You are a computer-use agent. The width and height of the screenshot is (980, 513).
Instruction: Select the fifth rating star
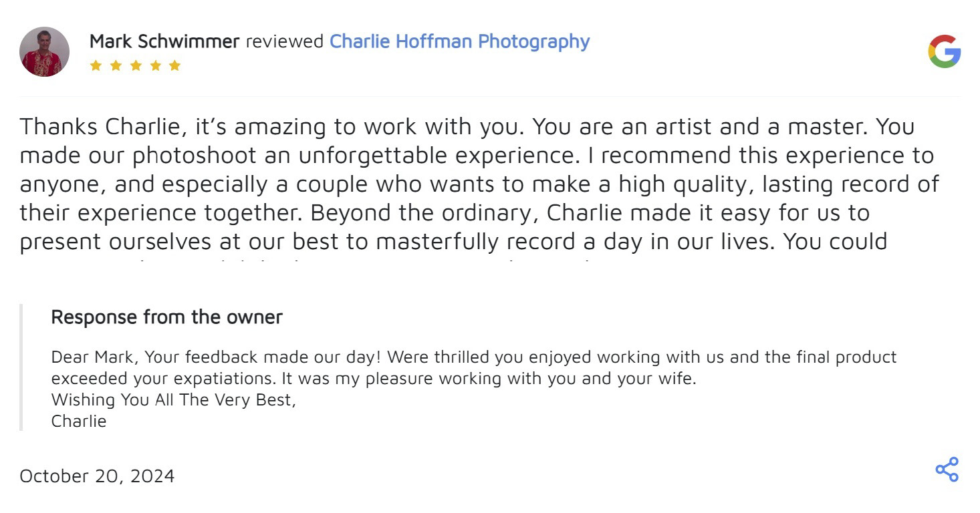pos(175,65)
